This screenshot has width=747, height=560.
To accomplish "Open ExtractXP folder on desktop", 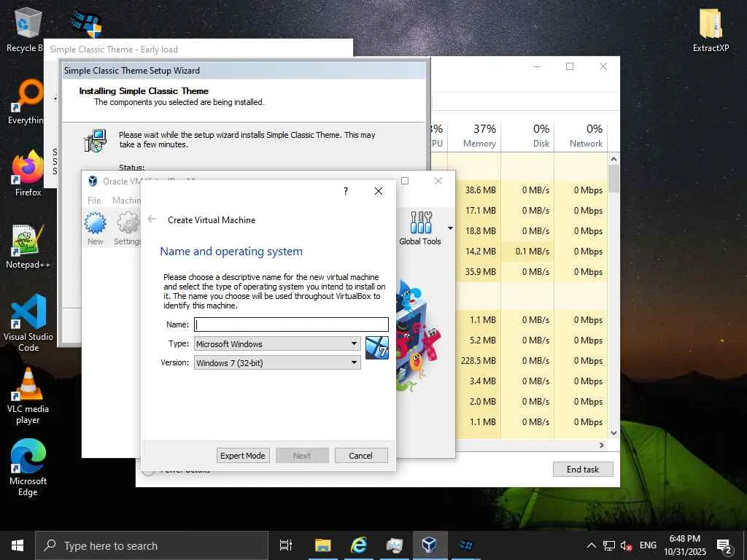I will [x=711, y=30].
